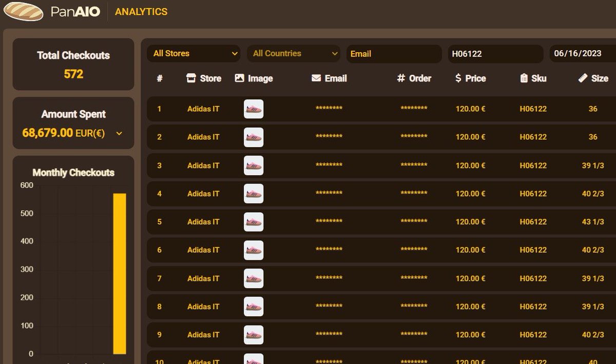616x364 pixels.
Task: Click the # column header
Action: [x=160, y=78]
